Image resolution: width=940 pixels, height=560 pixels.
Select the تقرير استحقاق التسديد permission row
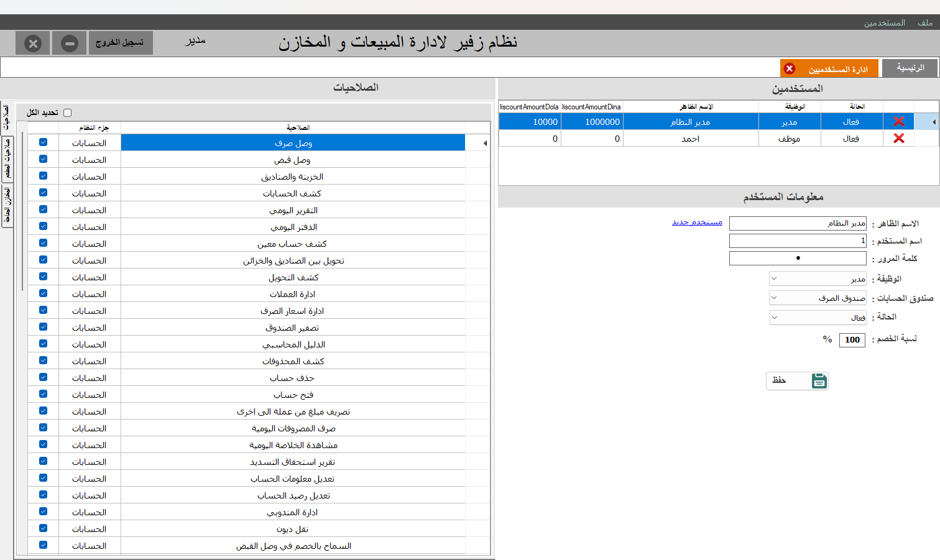pos(293,462)
